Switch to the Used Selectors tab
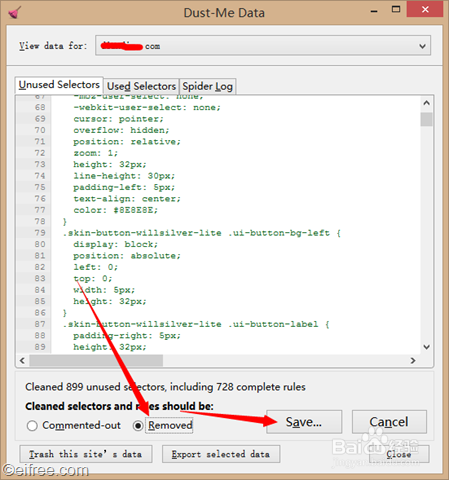The height and width of the screenshot is (480, 449). click(x=141, y=86)
